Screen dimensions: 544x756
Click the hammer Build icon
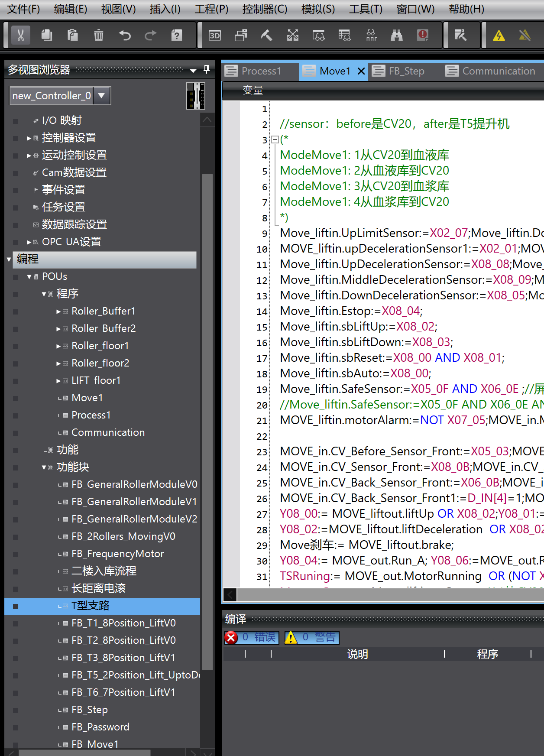click(267, 36)
